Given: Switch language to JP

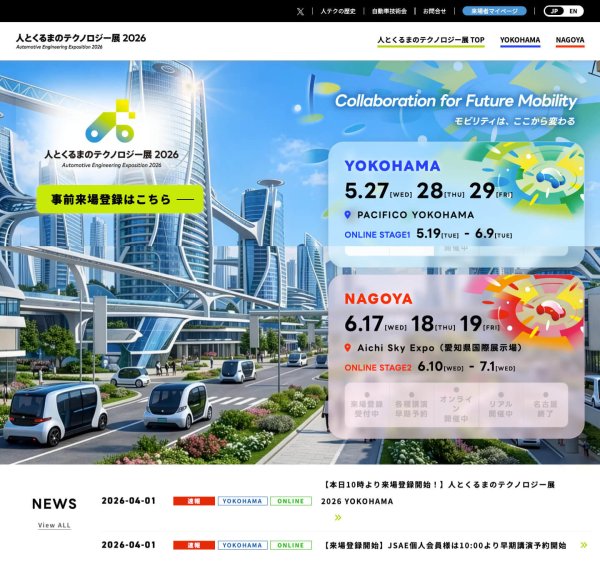Looking at the screenshot, I should point(554,11).
